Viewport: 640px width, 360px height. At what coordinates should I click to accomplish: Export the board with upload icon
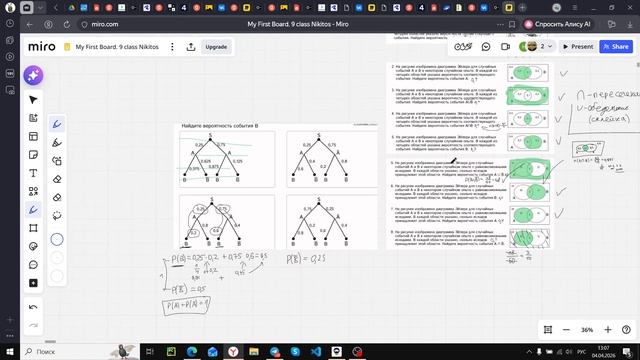coord(191,47)
